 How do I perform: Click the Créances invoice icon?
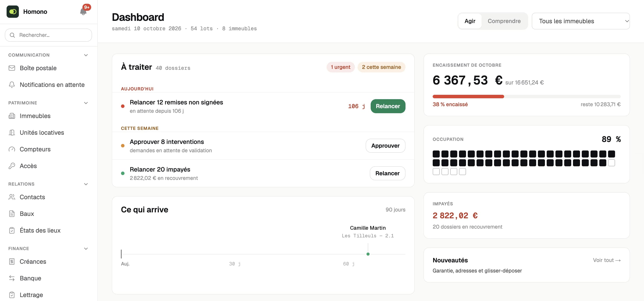tap(12, 262)
